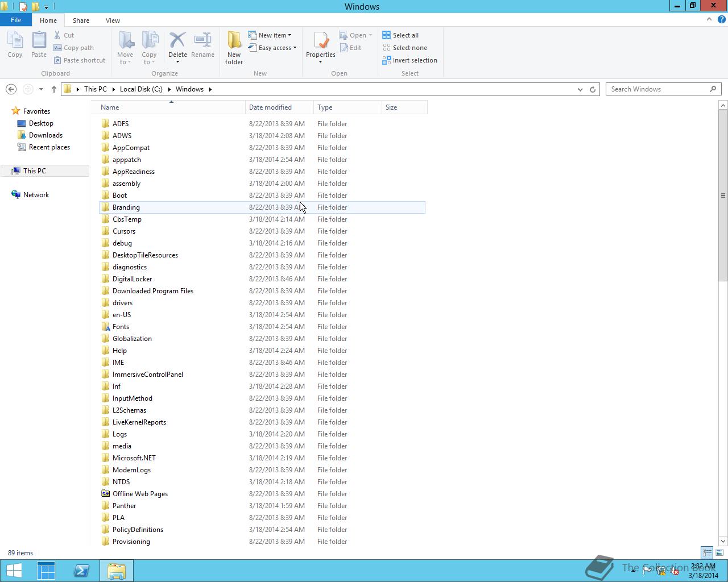
Task: Sort by the Size column header
Action: tap(404, 107)
